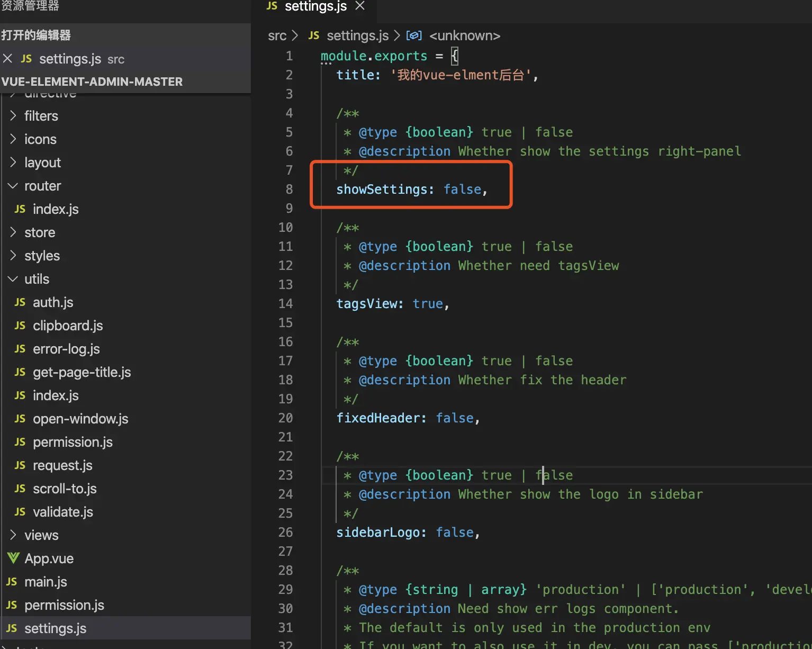This screenshot has width=812, height=649.
Task: Click the JS icon beside validate.js
Action: click(20, 512)
